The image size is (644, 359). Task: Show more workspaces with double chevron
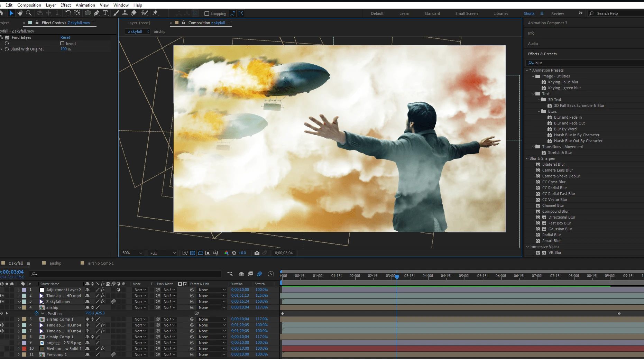pyautogui.click(x=581, y=13)
